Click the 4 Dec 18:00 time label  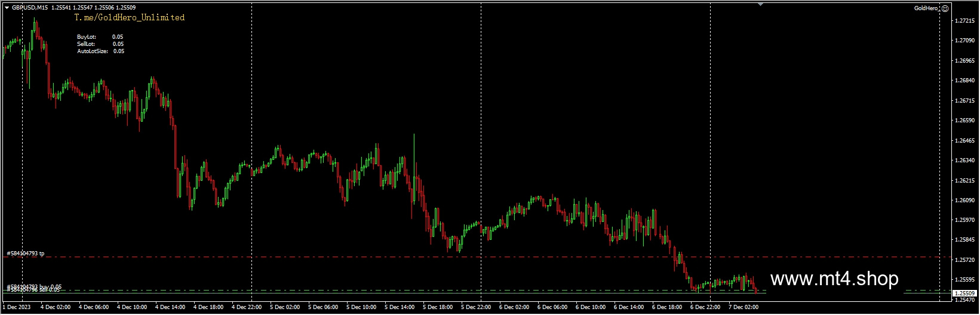208,307
